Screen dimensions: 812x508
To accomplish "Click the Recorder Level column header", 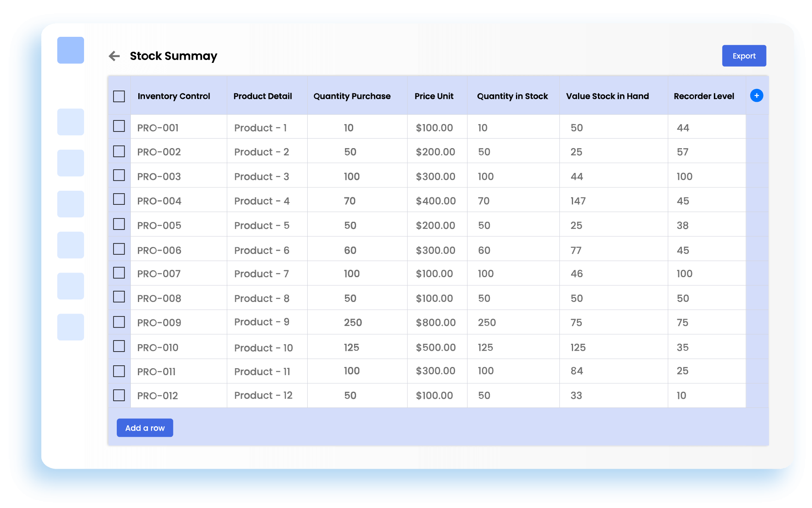I will pos(704,96).
